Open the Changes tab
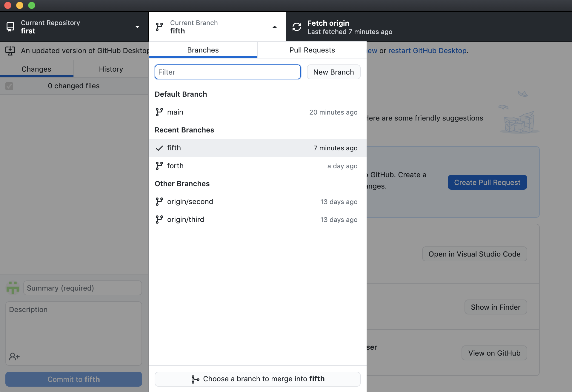This screenshot has height=392, width=572. (x=36, y=69)
